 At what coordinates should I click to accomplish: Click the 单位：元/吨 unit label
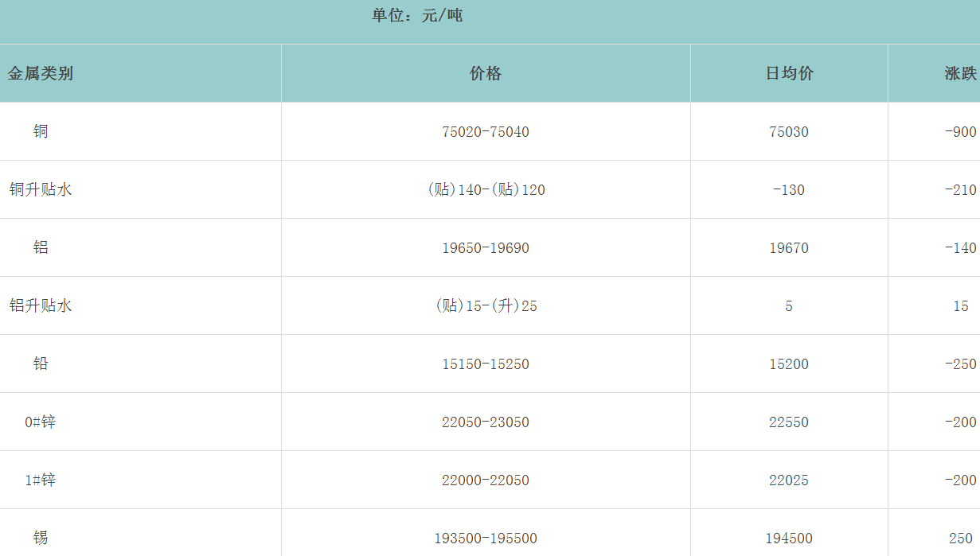pyautogui.click(x=417, y=15)
